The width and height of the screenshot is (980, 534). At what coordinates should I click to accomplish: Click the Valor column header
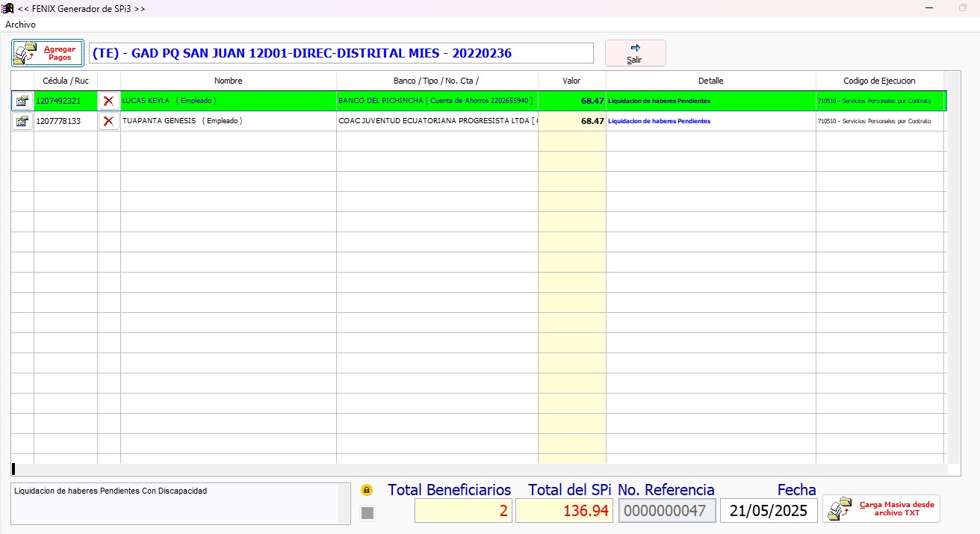pyautogui.click(x=571, y=81)
